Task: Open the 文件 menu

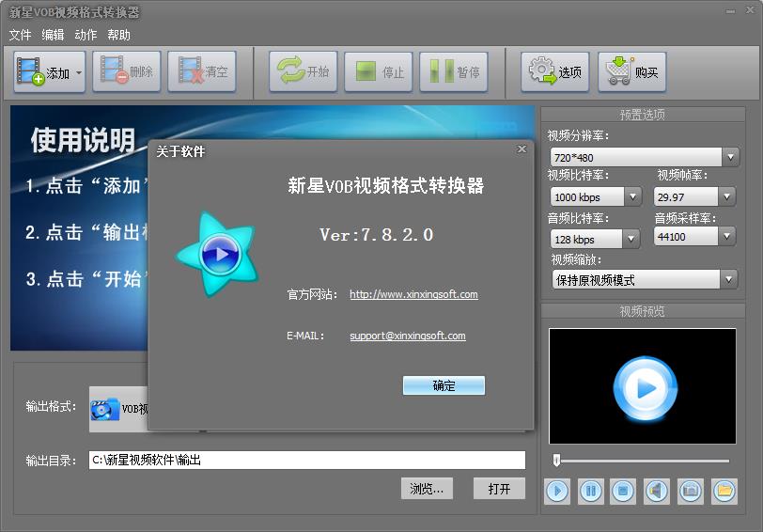Action: (20, 35)
